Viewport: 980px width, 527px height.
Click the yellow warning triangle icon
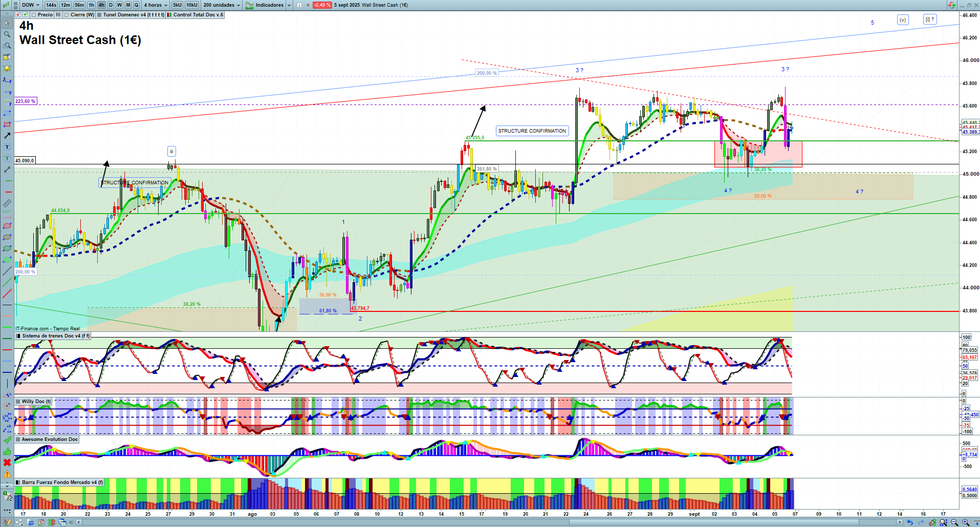[7, 474]
